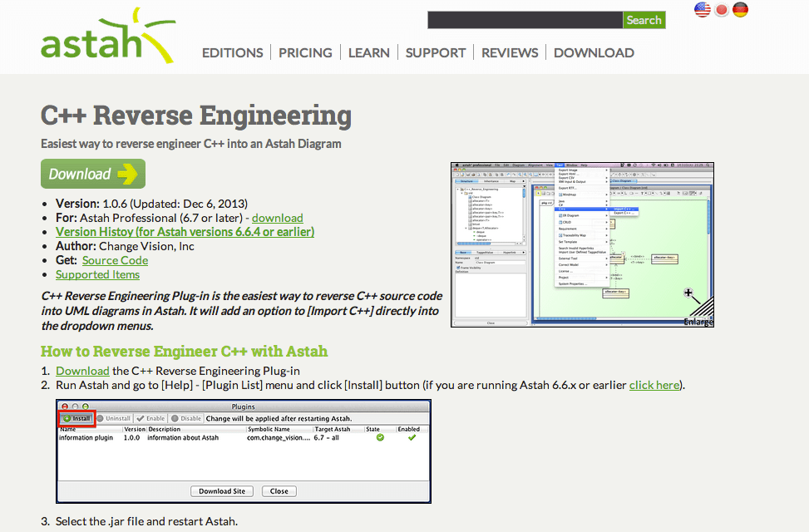Click inside the search input field
The image size is (809, 532).
pyautogui.click(x=524, y=19)
